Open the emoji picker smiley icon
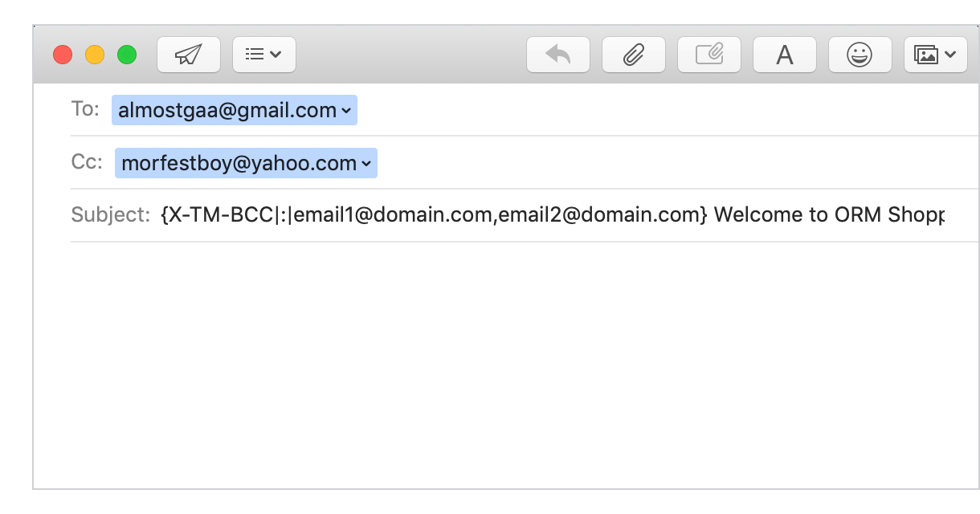 (860, 55)
